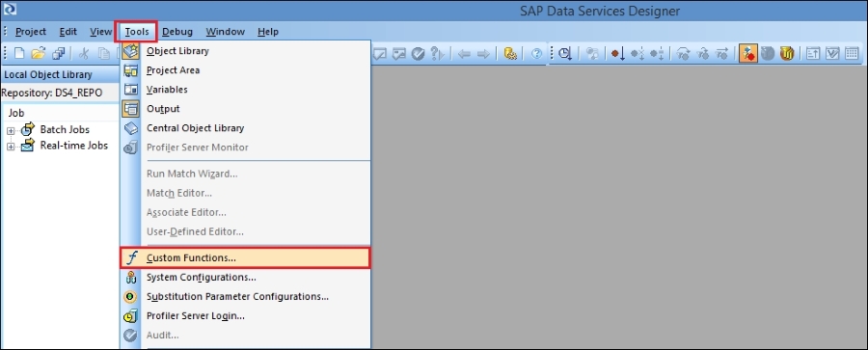Expand the Real-time Jobs tree node
The image size is (868, 350).
coord(11,147)
